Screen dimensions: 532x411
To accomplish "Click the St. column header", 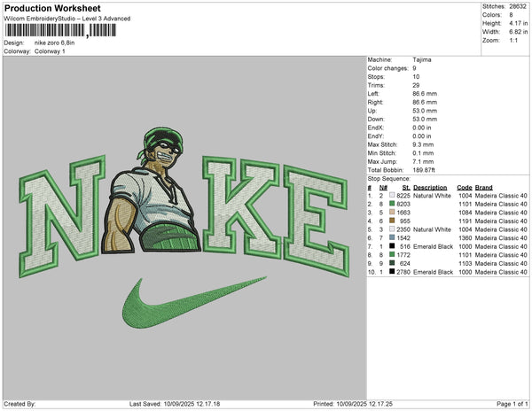I will 406,188.
